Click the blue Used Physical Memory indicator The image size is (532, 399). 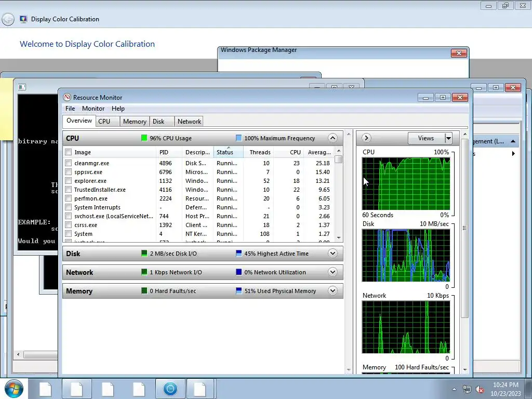(238, 290)
